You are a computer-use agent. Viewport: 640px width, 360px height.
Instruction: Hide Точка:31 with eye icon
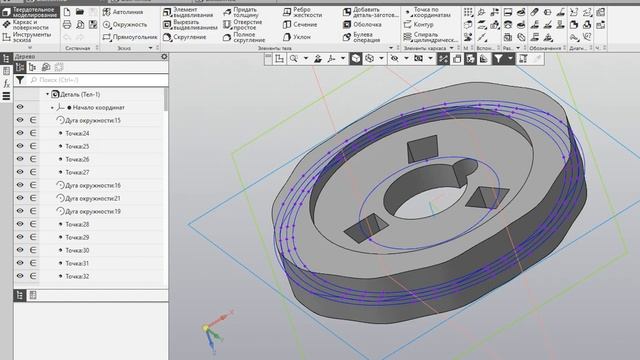click(x=20, y=263)
